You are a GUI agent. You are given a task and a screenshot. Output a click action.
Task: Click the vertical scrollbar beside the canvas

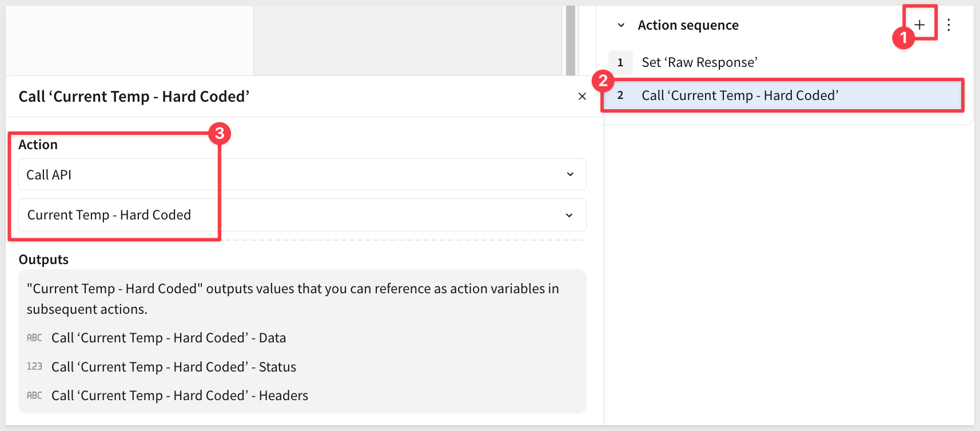[x=570, y=40]
